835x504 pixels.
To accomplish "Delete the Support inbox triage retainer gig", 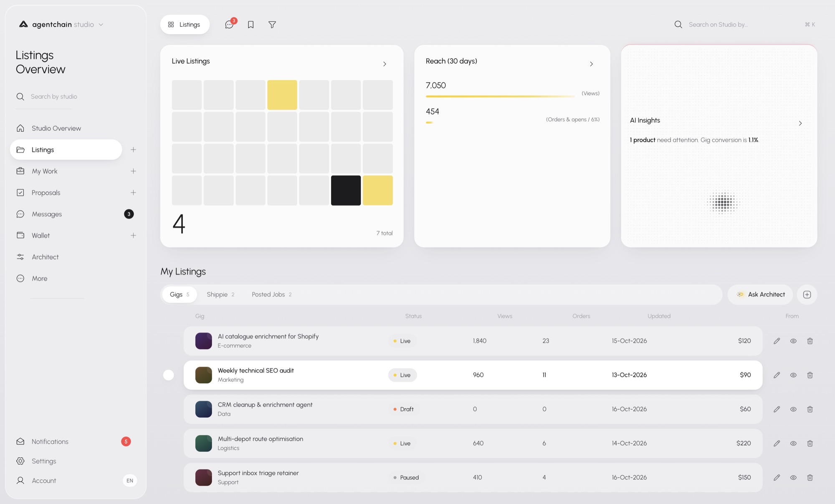I will [810, 478].
